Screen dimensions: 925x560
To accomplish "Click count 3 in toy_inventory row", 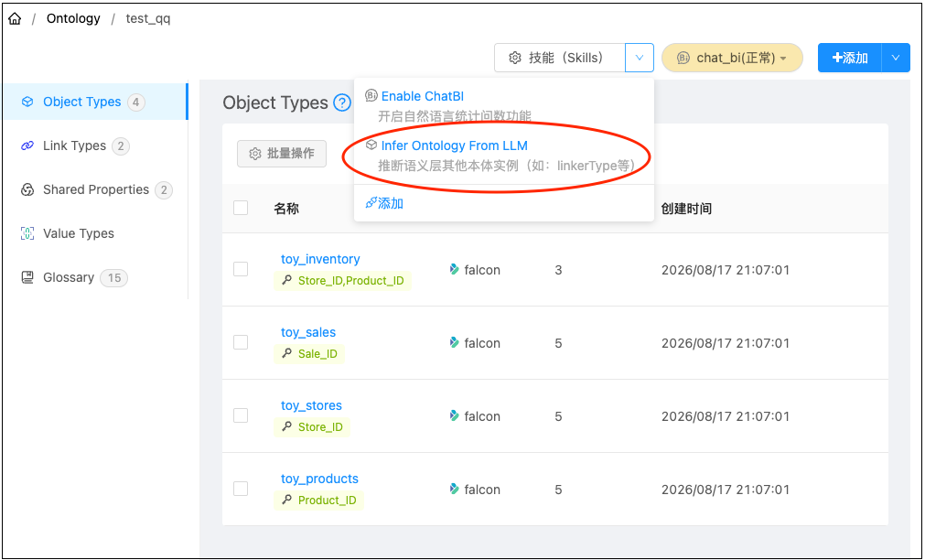I will click(558, 270).
